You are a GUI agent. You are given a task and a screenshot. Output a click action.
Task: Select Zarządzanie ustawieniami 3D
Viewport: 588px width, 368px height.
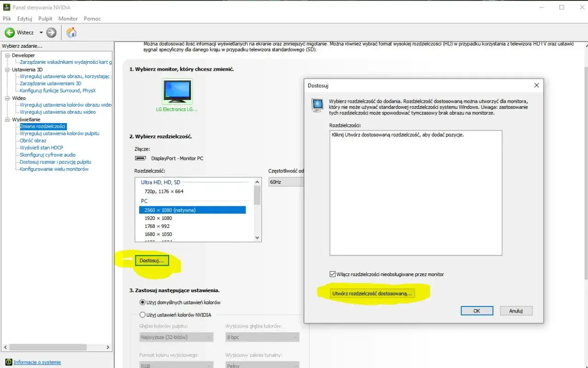51,84
